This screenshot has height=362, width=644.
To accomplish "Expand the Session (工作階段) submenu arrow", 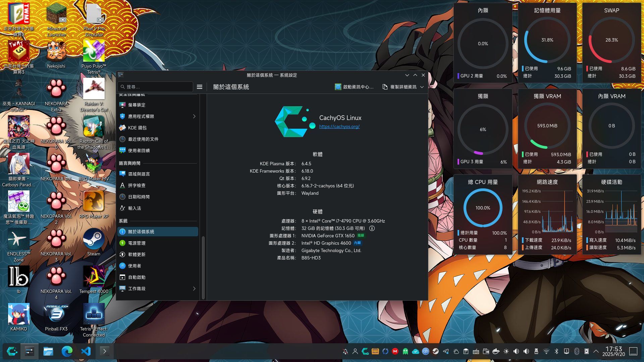I will [194, 289].
